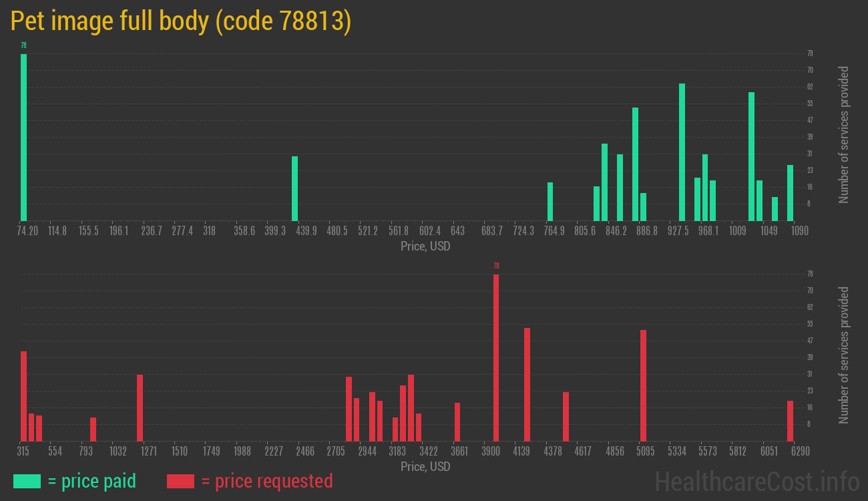Click the last green bar near 1090
Image resolution: width=868 pixels, height=501 pixels.
[790, 192]
